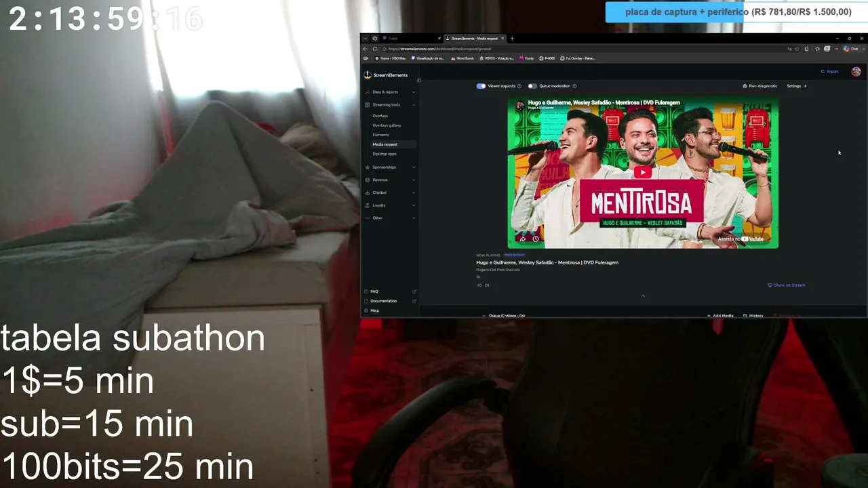
Task: Open the P-6000 bookmark
Action: click(547, 58)
